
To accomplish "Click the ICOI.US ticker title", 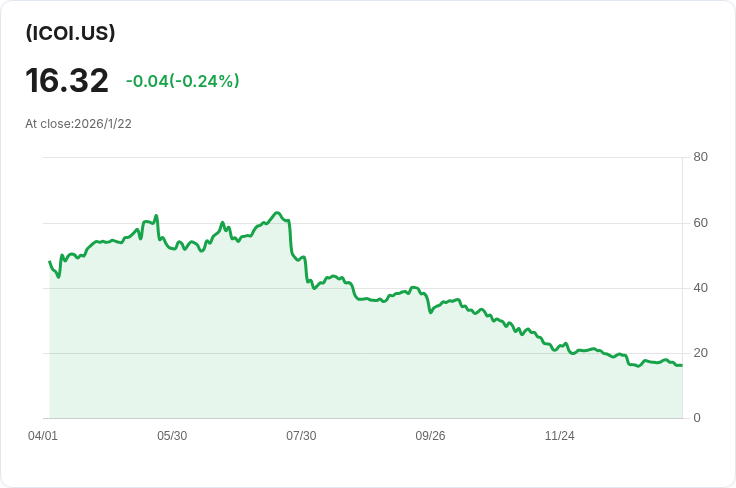I will coord(70,33).
